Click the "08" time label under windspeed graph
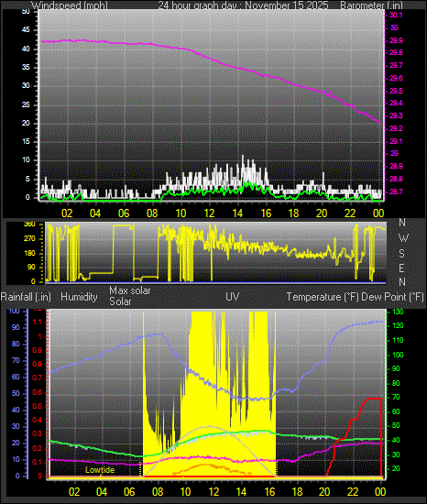Viewport: 427px width, 504px height. click(x=152, y=214)
